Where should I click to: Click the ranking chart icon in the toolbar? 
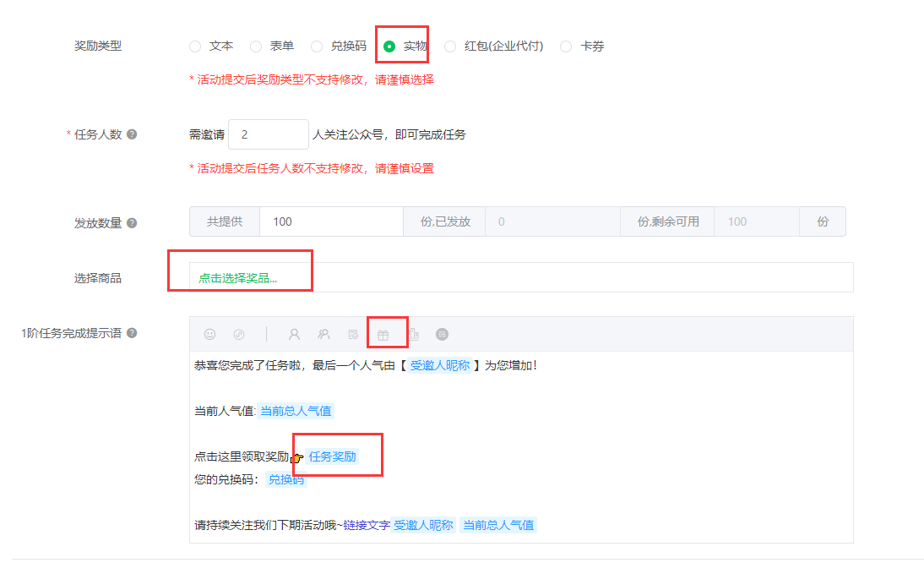pyautogui.click(x=414, y=333)
